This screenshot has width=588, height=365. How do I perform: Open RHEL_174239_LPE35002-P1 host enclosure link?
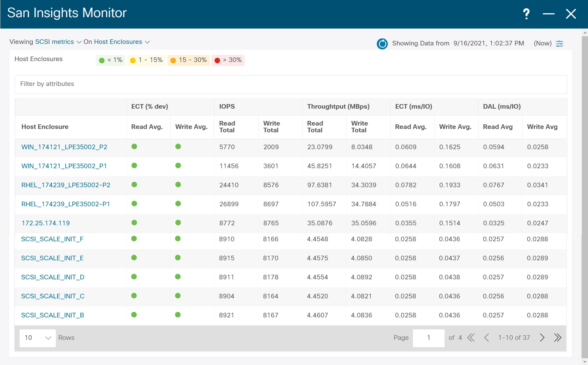66,204
